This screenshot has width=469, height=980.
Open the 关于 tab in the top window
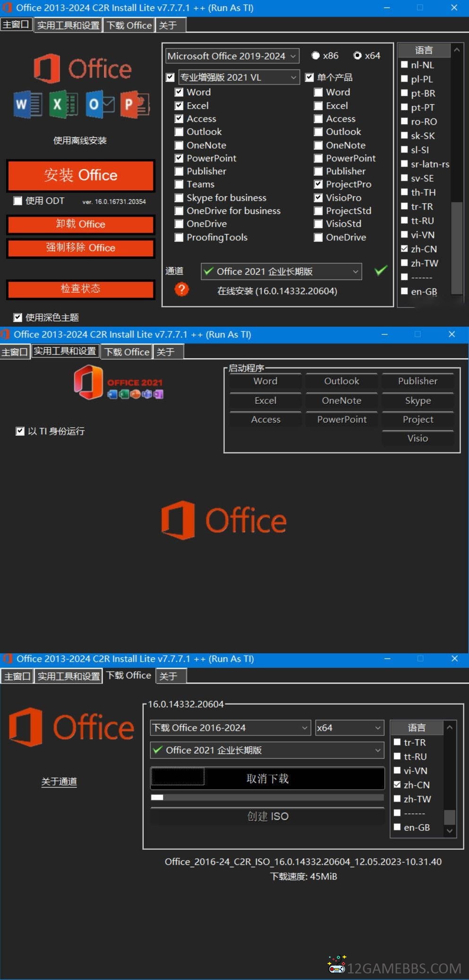click(x=168, y=25)
